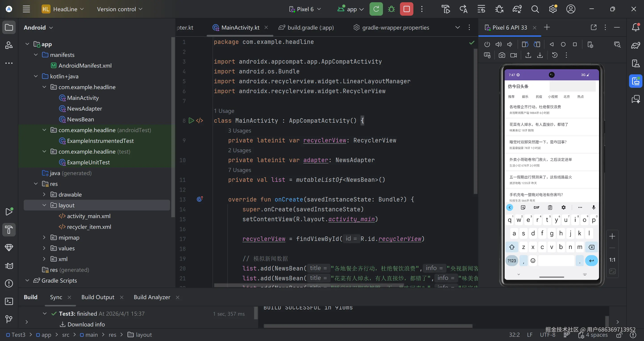Open the Terminal tool window icon
Screen dimensions: 644x341
(x=9, y=301)
